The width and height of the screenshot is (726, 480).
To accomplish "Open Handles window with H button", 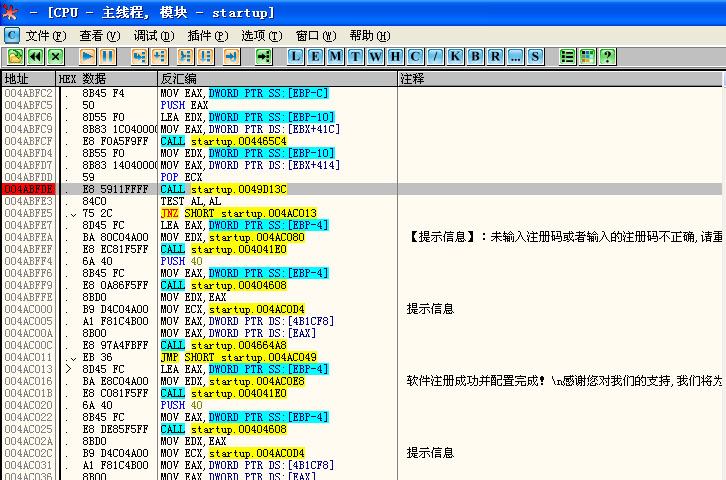I will (395, 56).
